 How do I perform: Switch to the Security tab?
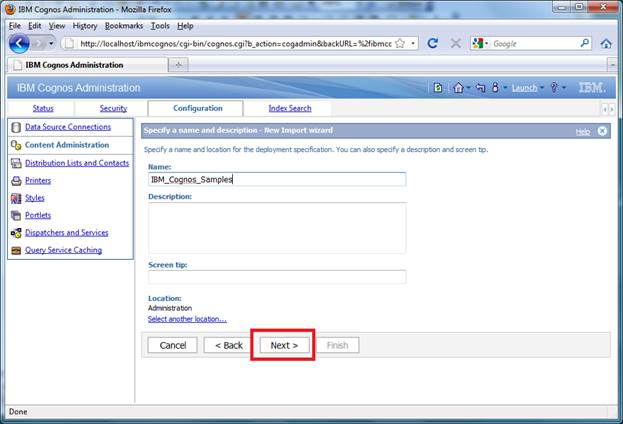tap(113, 108)
